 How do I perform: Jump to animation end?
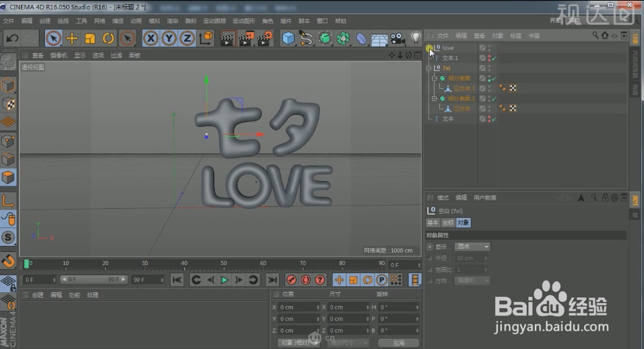pyautogui.click(x=272, y=280)
